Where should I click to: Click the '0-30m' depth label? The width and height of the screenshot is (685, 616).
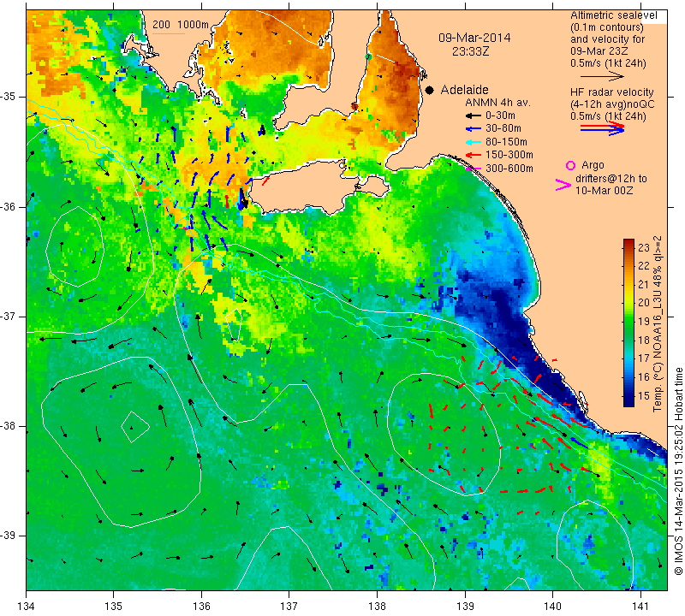pos(500,116)
